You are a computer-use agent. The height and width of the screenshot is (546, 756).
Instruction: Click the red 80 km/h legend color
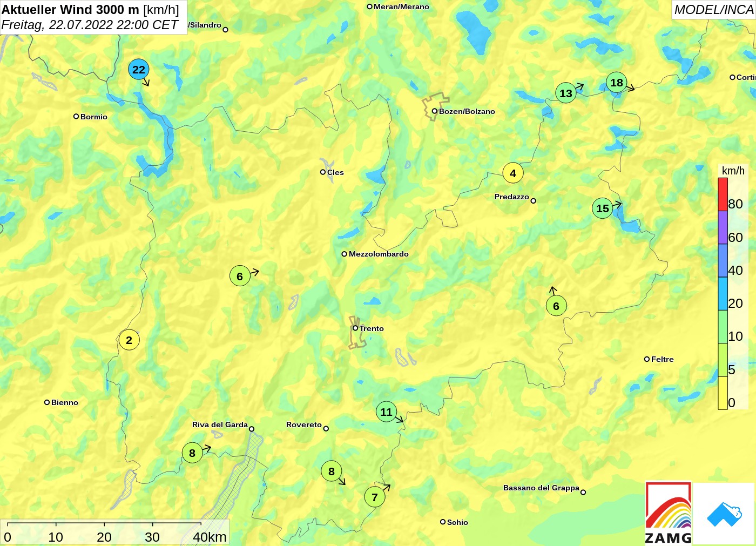coord(723,194)
